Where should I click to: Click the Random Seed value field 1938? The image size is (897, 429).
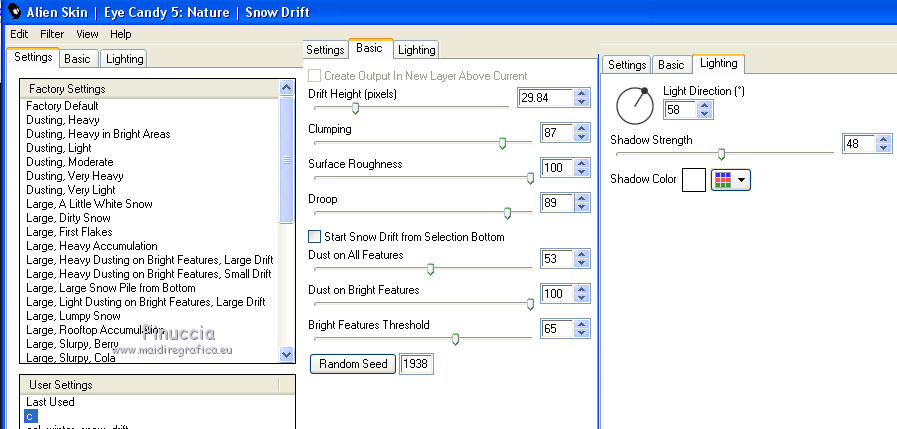point(416,364)
